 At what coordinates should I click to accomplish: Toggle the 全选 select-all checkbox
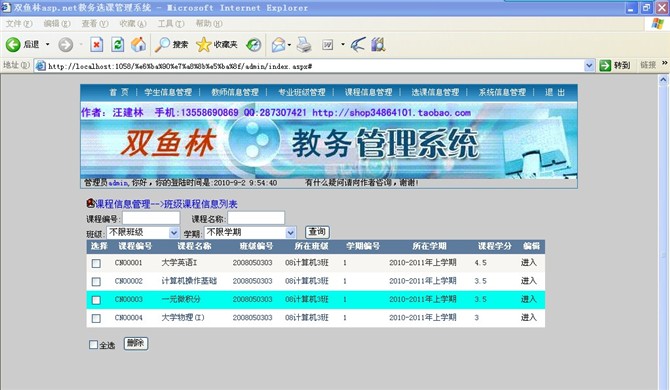tap(93, 344)
